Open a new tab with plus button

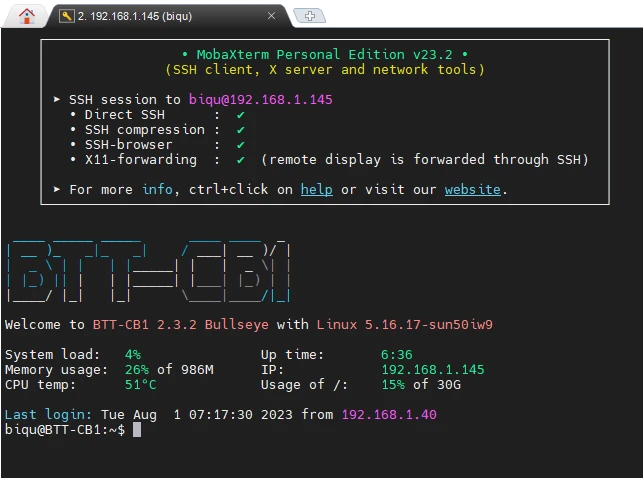(x=310, y=16)
